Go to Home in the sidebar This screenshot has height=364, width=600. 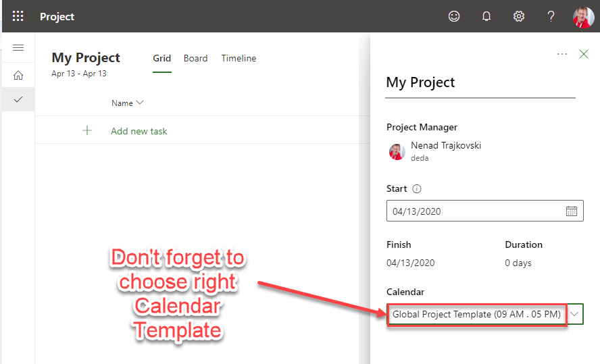[x=18, y=75]
